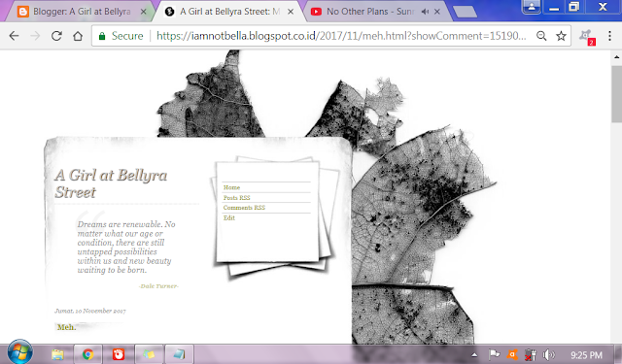Close the Blogger tab
This screenshot has height=364, width=622.
[x=143, y=12]
